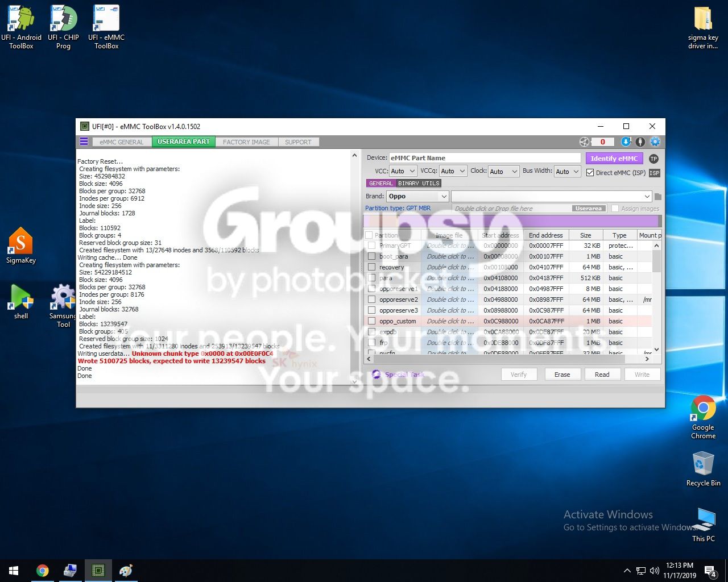Open SigmaKey desktop shortcut

click(21, 246)
